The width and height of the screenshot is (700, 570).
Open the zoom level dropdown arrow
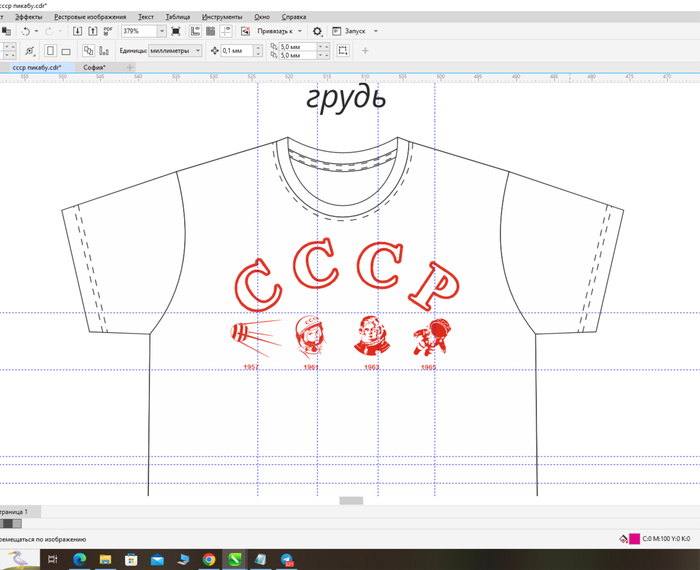pos(162,31)
